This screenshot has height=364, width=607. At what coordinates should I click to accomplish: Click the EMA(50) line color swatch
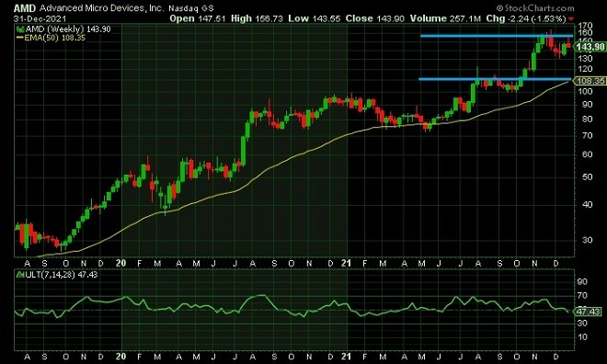tap(19, 38)
